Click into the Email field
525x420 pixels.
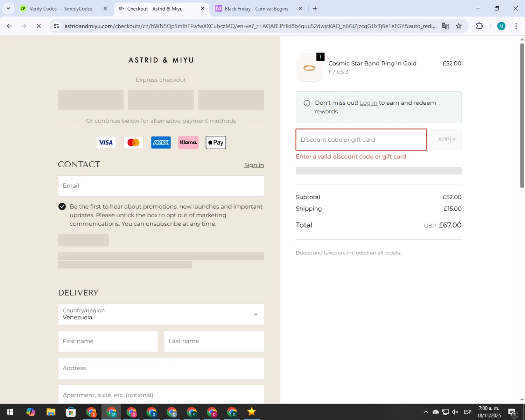click(161, 186)
